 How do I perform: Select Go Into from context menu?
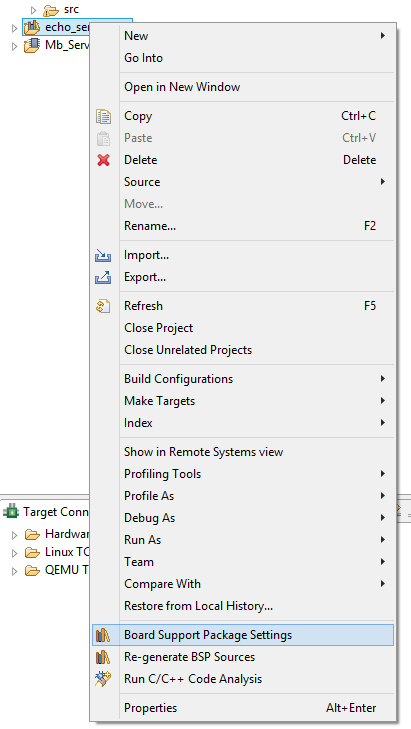tap(243, 58)
